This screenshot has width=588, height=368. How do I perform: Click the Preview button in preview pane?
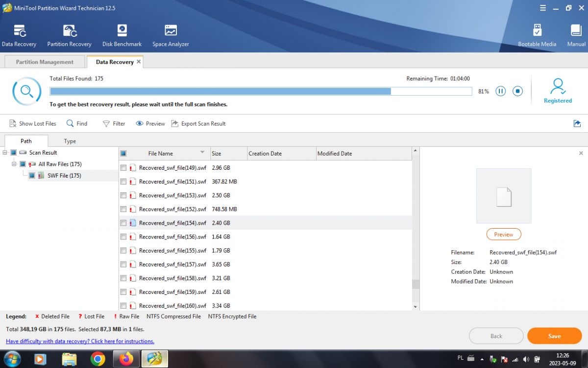[x=504, y=235]
